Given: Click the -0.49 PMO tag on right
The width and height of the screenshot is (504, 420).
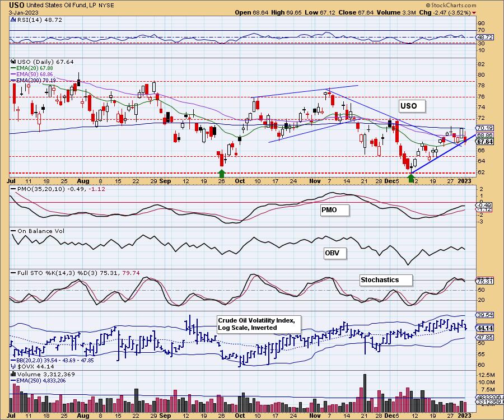Looking at the screenshot, I should click(484, 206).
